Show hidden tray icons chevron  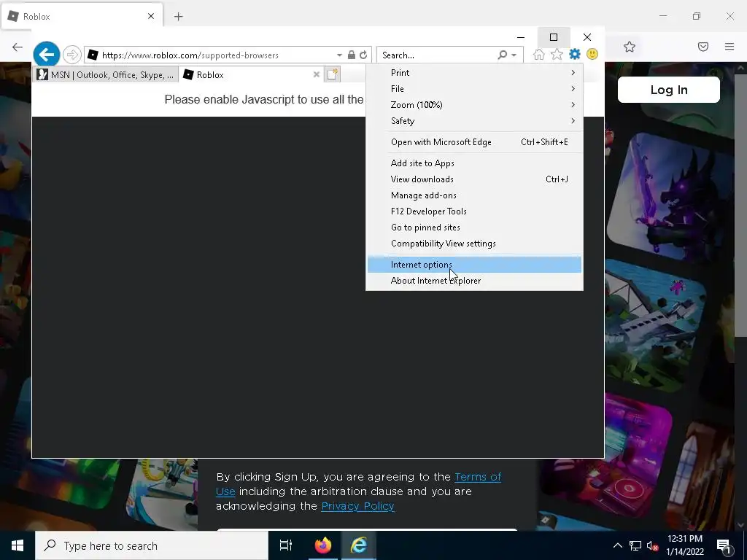tap(617, 545)
